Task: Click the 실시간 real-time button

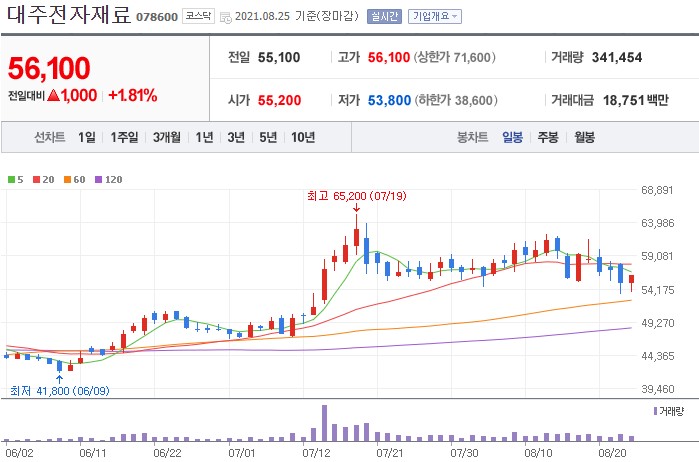Action: tap(384, 16)
